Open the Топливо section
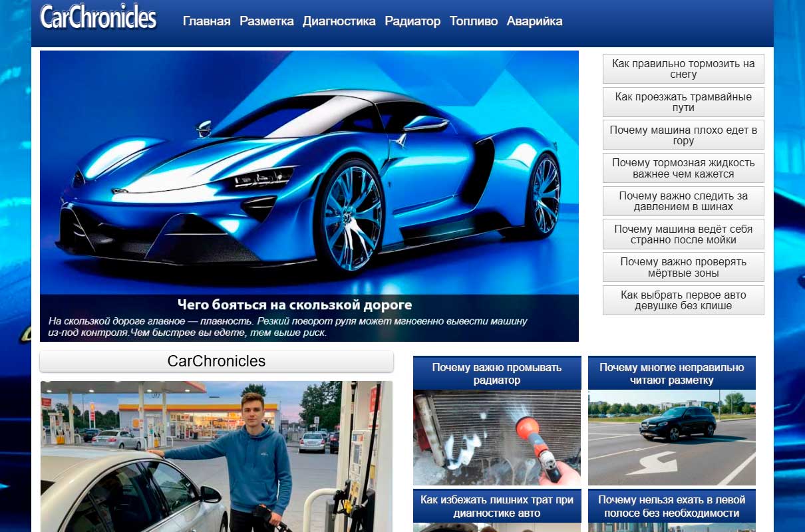 point(474,21)
